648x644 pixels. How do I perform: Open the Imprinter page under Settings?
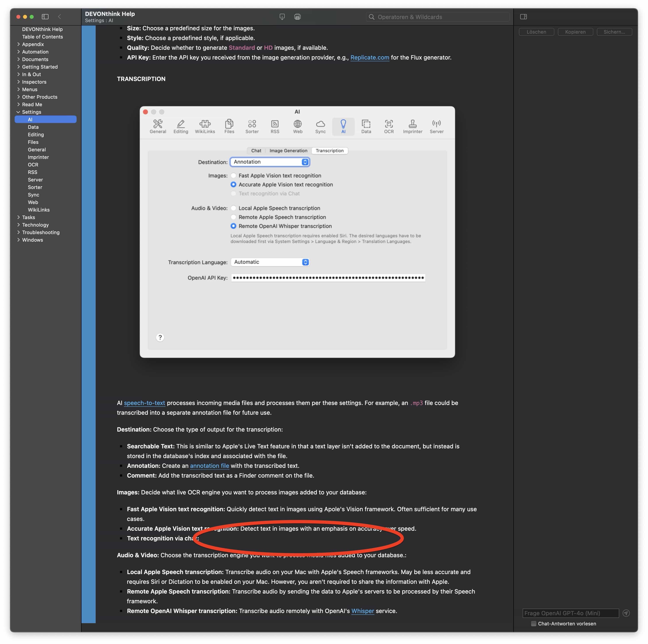click(x=38, y=157)
